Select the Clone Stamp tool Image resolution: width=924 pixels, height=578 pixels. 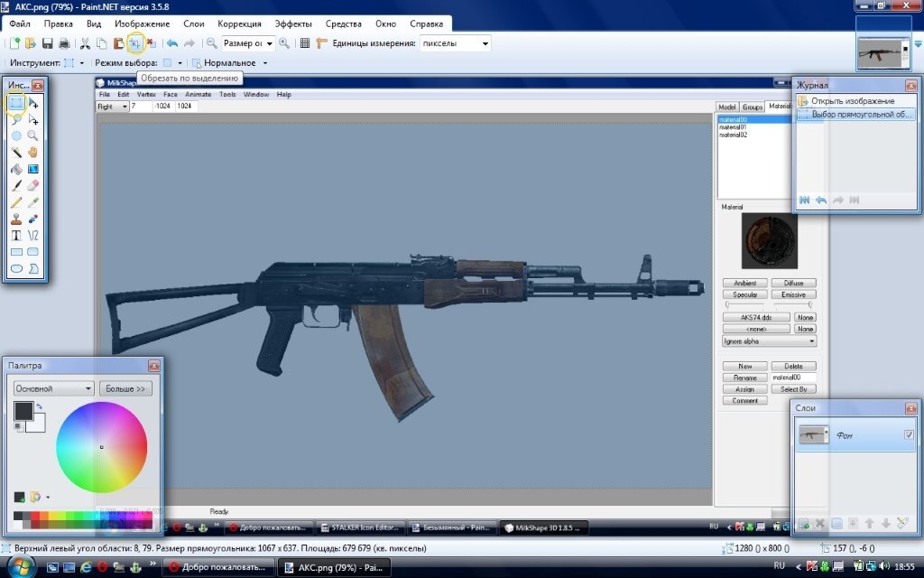pyautogui.click(x=16, y=219)
